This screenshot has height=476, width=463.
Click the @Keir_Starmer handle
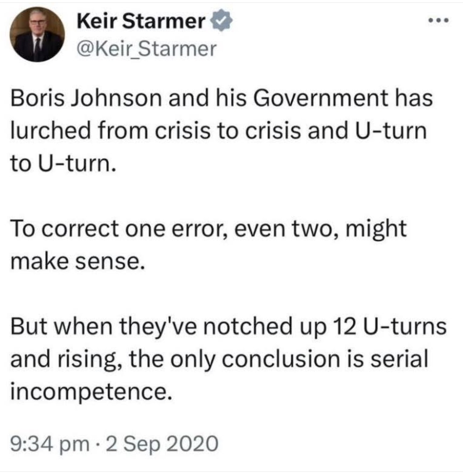click(x=147, y=49)
